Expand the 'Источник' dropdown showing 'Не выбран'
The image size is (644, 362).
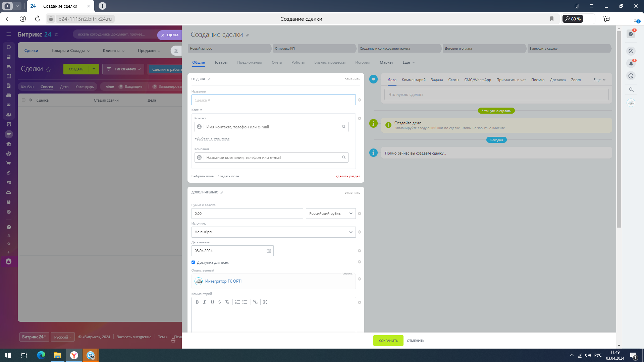click(273, 232)
